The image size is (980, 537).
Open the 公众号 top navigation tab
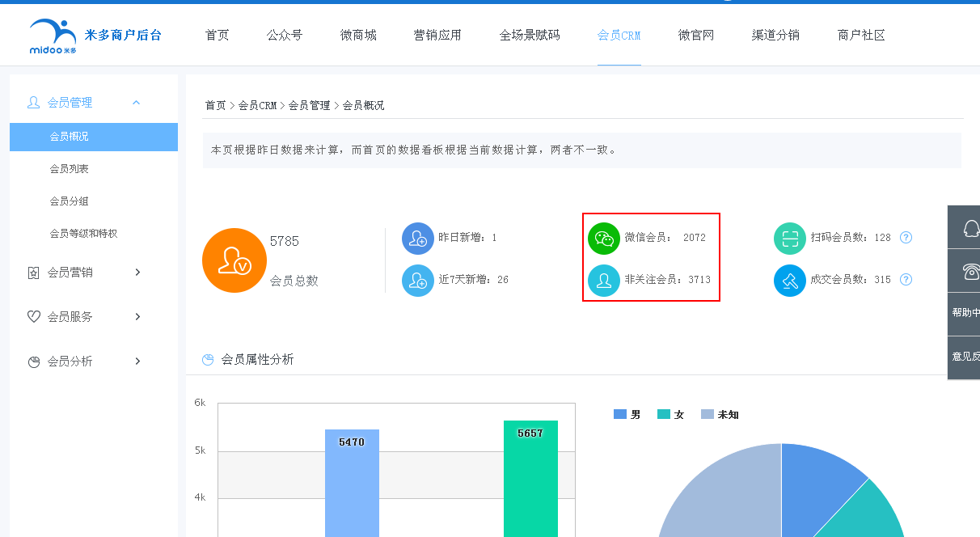(x=285, y=36)
